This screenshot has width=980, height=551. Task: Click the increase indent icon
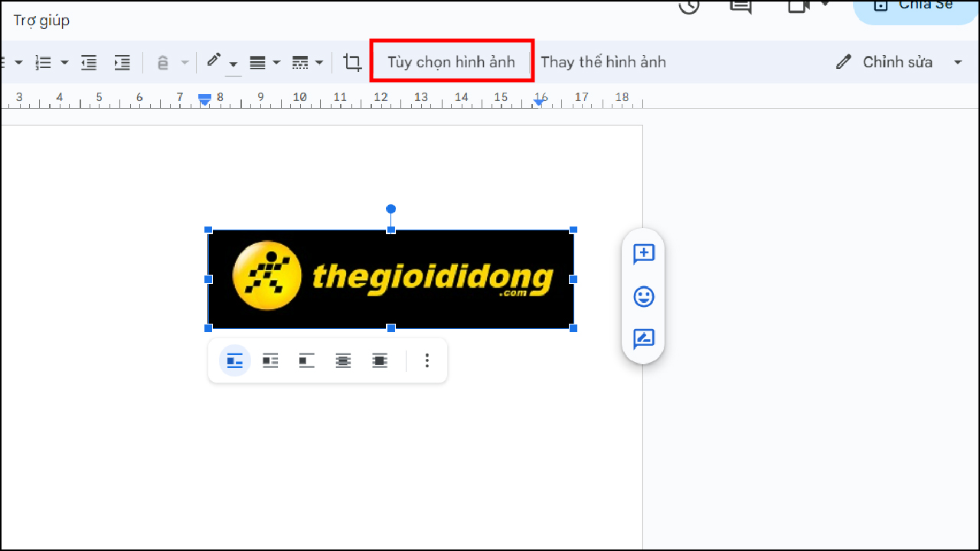(x=122, y=62)
